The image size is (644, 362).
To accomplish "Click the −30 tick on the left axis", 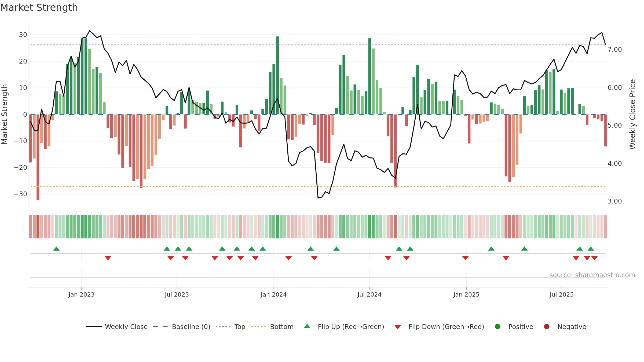I will click(x=21, y=194).
